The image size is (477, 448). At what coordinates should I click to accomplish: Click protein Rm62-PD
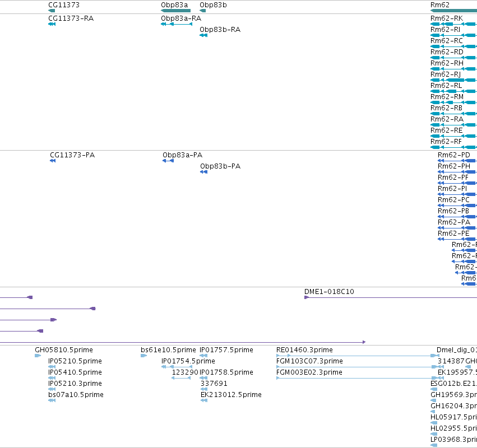click(454, 155)
